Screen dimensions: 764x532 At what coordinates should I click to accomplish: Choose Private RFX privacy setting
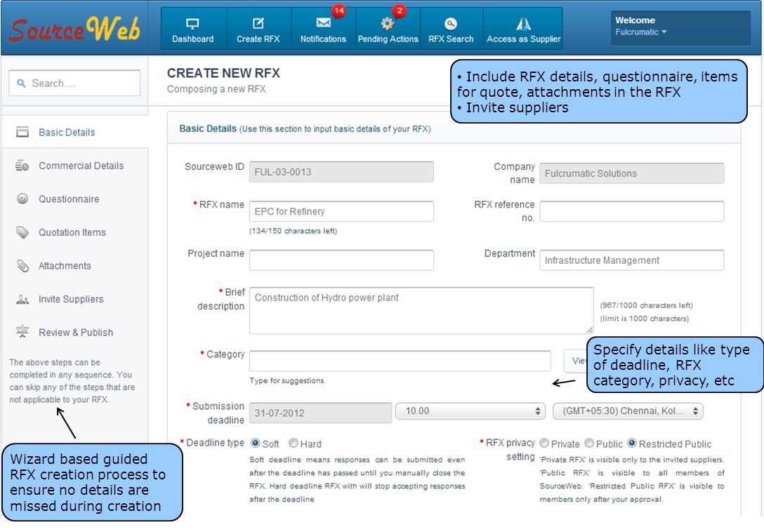pyautogui.click(x=544, y=443)
